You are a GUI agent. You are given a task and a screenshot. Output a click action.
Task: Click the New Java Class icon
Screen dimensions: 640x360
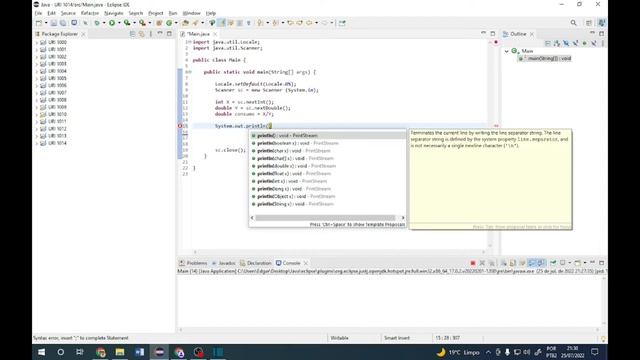tap(169, 23)
